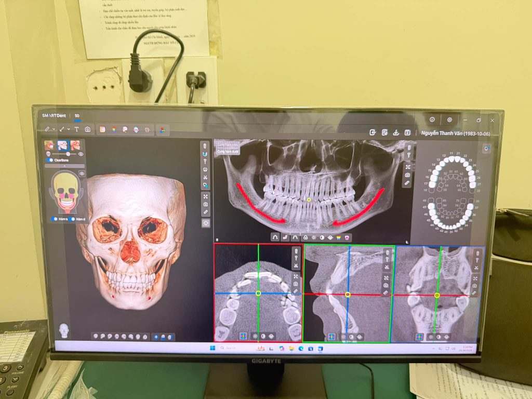
Task: Click the camera icon in coronal view
Action: [474, 286]
